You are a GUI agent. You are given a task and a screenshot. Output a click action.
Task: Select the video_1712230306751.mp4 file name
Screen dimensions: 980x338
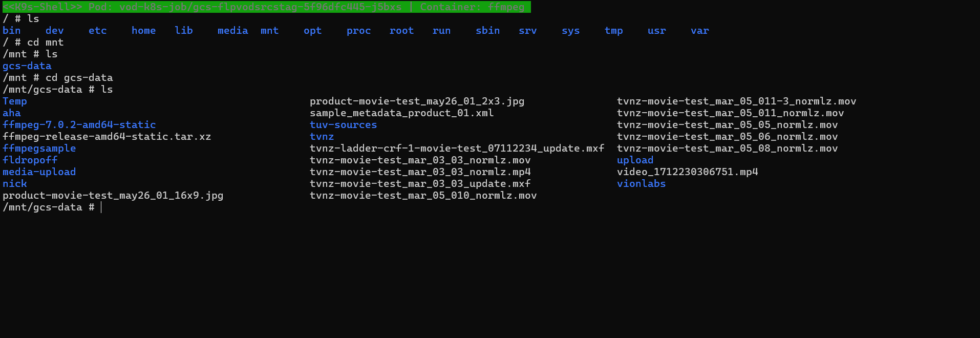[x=687, y=172]
